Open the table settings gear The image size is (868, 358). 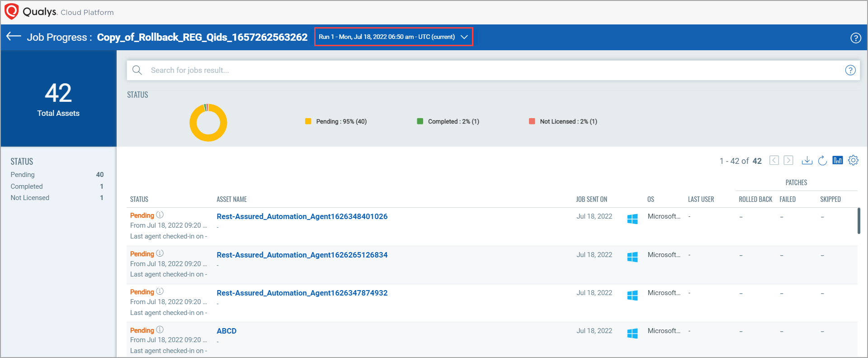point(853,160)
